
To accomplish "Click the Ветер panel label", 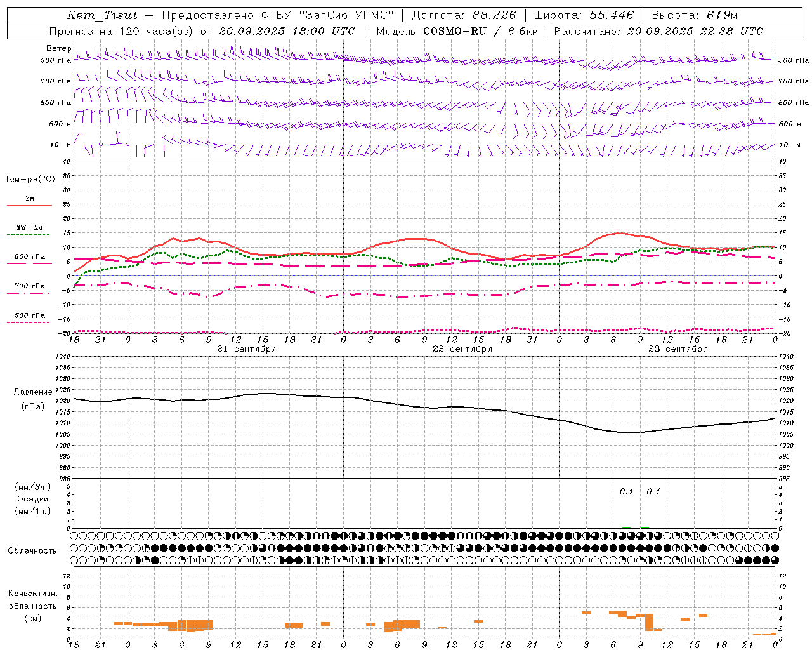I will tap(58, 48).
